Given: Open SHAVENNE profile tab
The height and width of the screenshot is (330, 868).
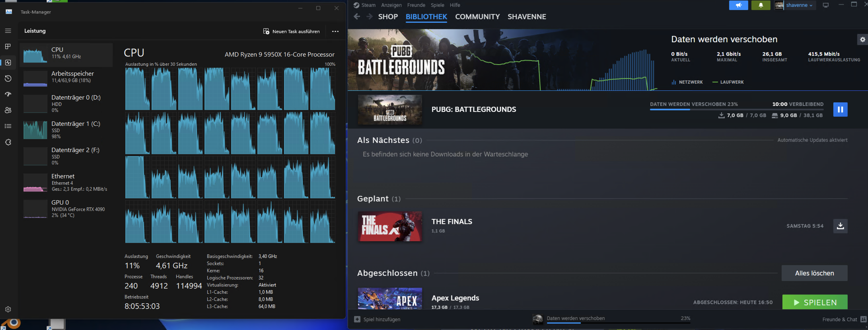Looking at the screenshot, I should [527, 17].
